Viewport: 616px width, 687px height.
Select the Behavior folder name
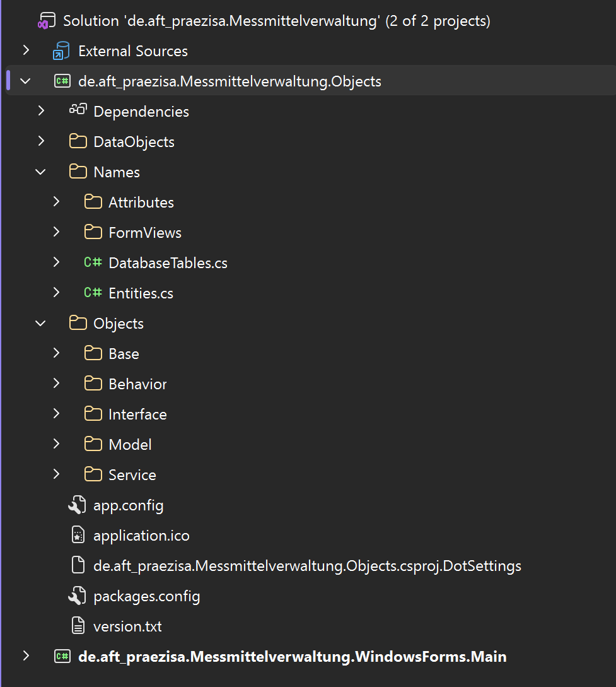(137, 384)
